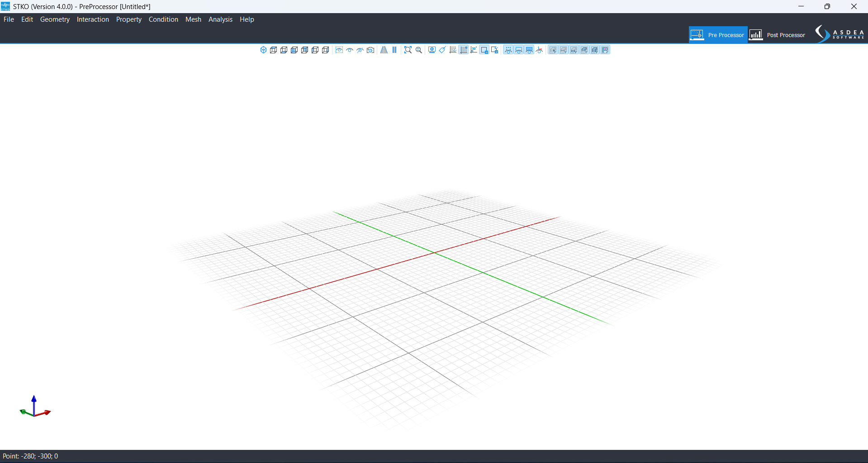Toggle edge visibility (outline over eye)
868x463 pixels.
pos(519,50)
